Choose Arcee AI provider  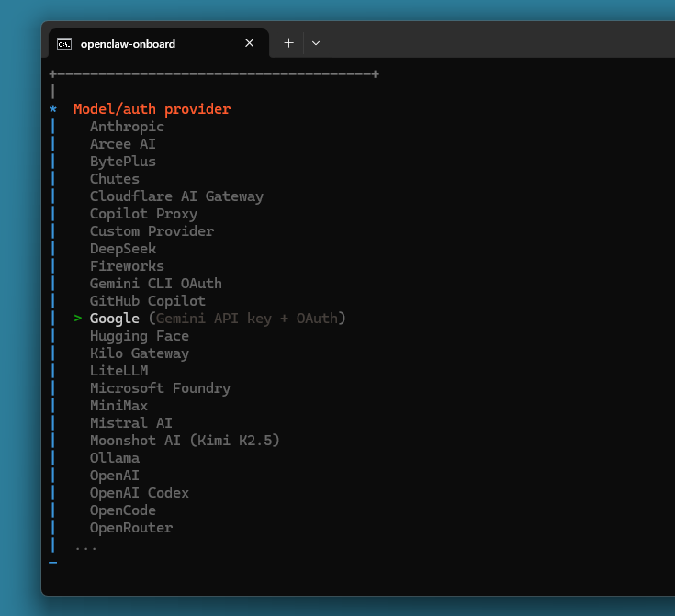123,144
